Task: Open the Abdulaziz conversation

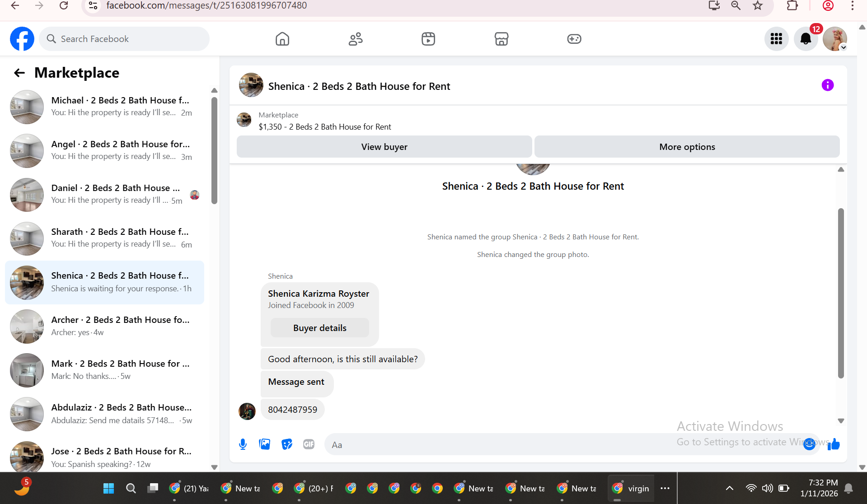Action: pos(105,414)
